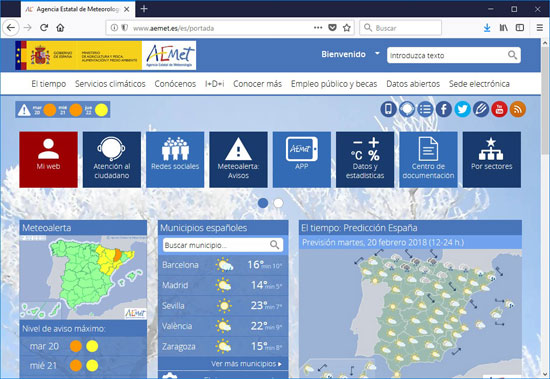Screen dimensions: 550x379
Task: Toggle the Firefox sidebar icon
Action: tap(520, 28)
